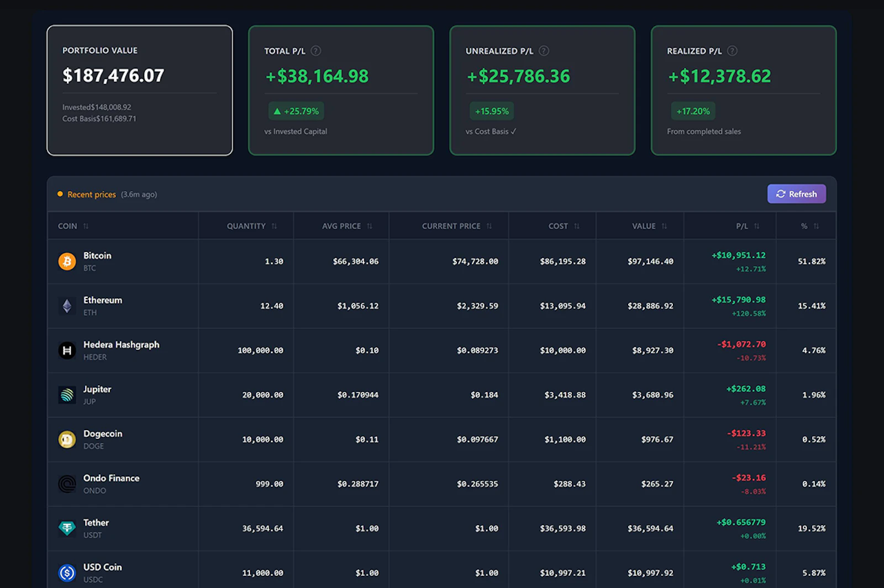
Task: Click portfolio value $187,476.07
Action: tap(113, 76)
